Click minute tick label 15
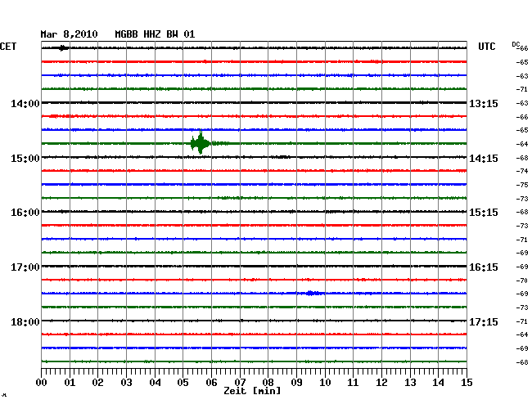The image size is (532, 404). (467, 383)
